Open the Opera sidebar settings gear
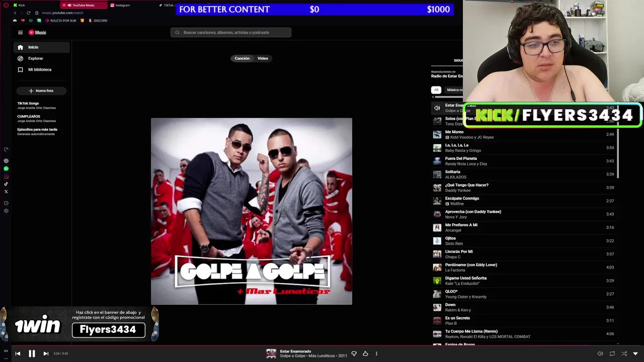The width and height of the screenshot is (644, 362). [6, 211]
